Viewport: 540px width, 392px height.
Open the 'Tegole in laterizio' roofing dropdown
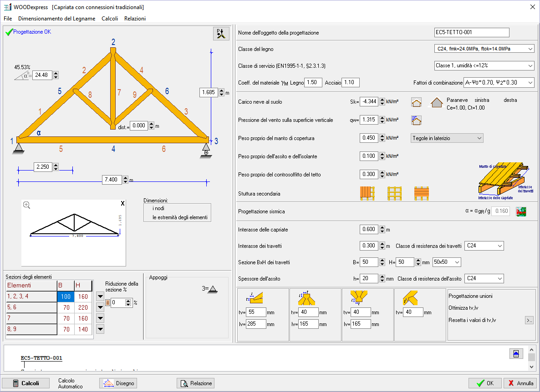(x=447, y=138)
